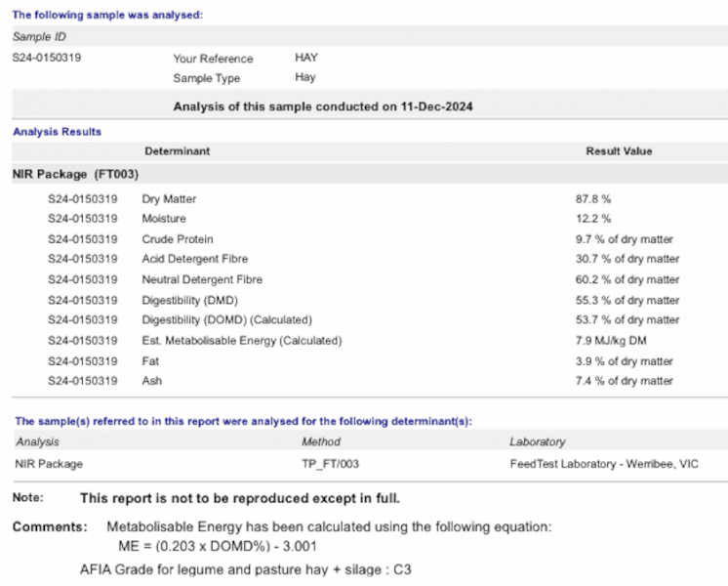
Task: Click the Sample Type value 'Hay'
Action: point(305,78)
